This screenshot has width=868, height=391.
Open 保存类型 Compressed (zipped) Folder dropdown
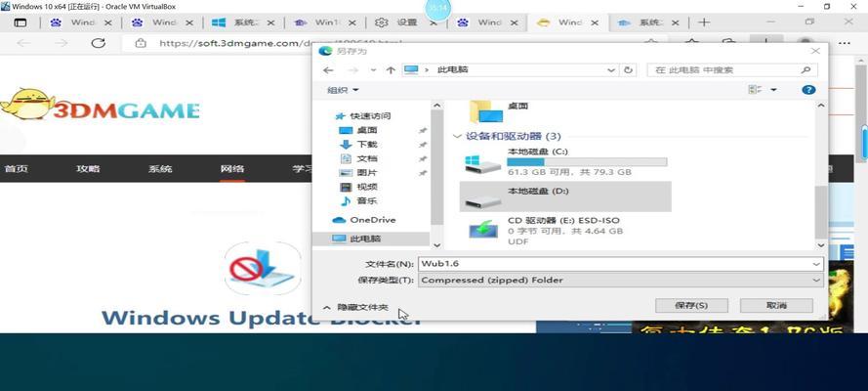tap(621, 281)
